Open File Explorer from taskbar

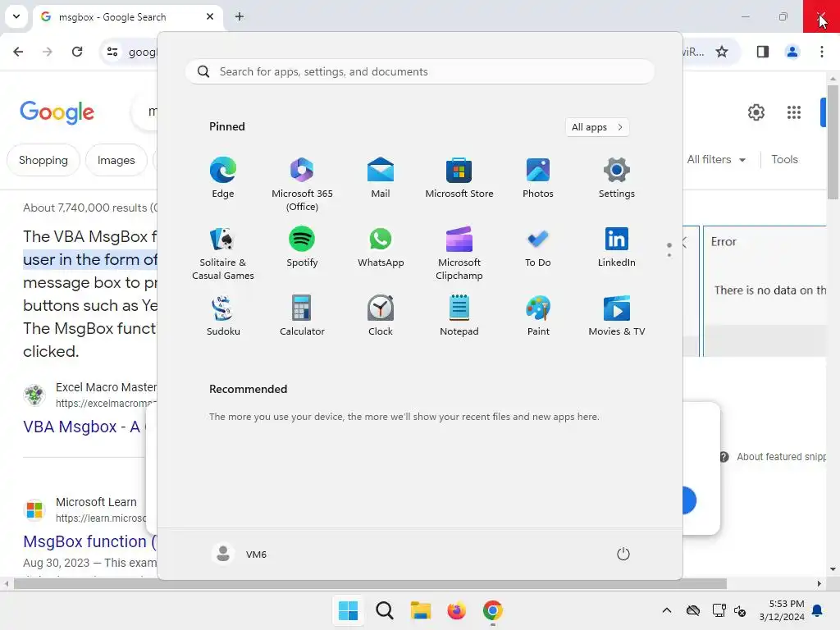point(421,610)
